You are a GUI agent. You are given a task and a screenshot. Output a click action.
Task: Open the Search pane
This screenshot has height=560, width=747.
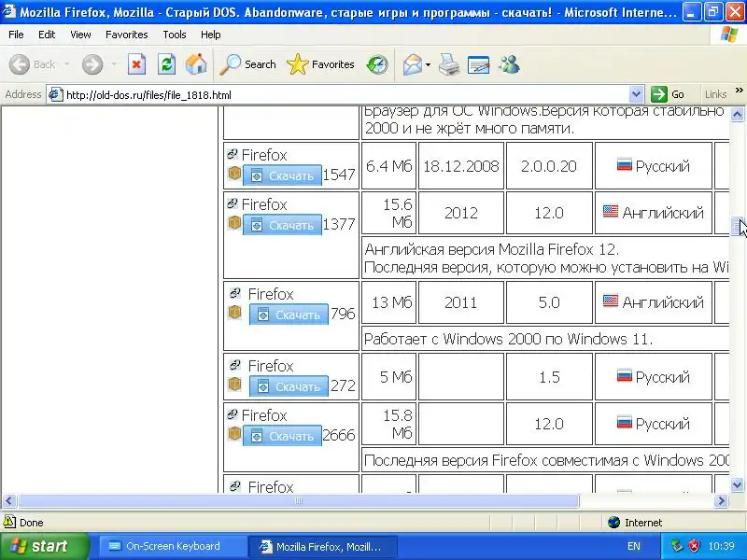tap(248, 64)
